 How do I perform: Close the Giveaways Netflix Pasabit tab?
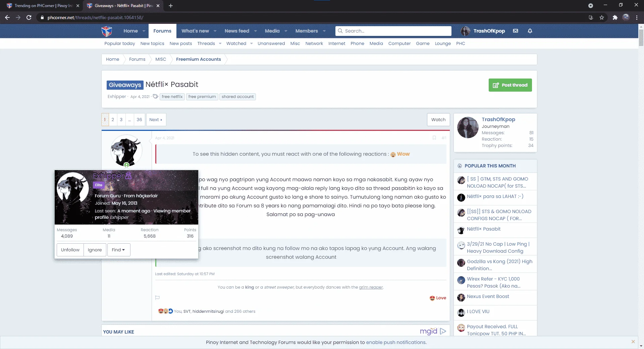coord(158,6)
